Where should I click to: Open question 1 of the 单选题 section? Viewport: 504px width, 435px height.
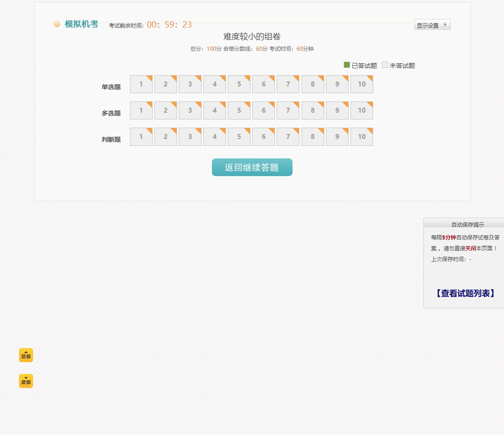tap(141, 84)
